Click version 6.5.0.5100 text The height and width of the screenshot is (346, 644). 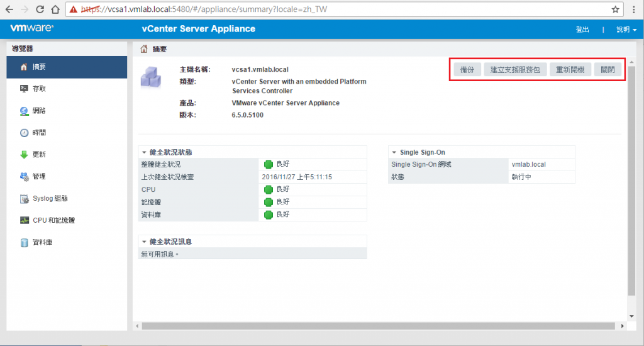click(248, 115)
